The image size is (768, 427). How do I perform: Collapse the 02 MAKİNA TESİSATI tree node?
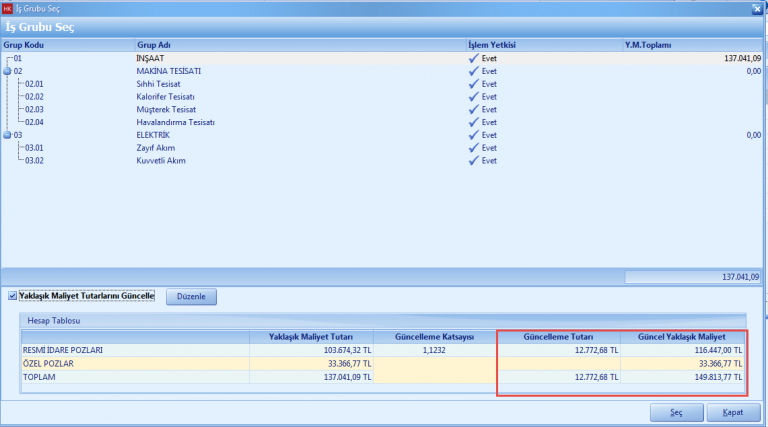pyautogui.click(x=8, y=72)
